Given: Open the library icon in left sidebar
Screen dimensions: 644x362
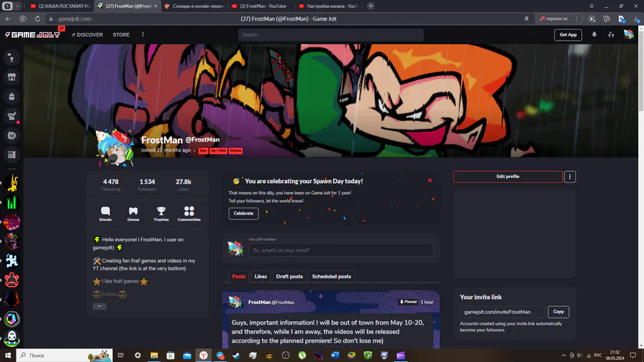Looking at the screenshot, I should tap(11, 155).
